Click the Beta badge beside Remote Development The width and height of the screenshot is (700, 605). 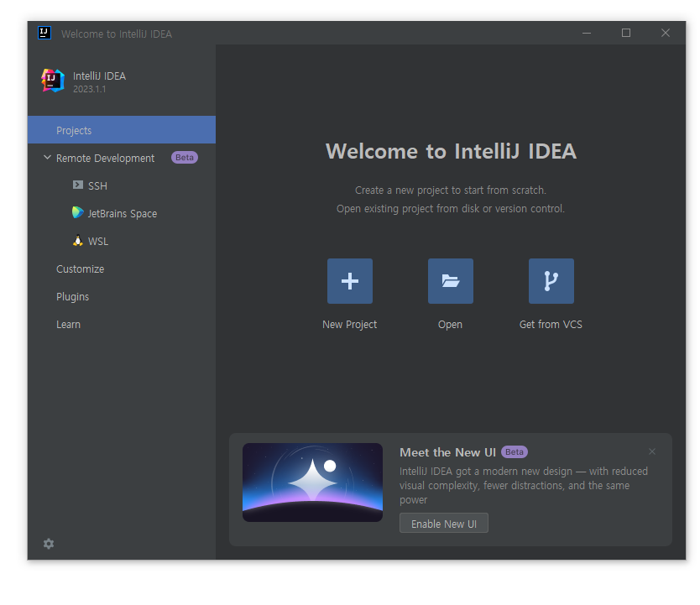click(185, 158)
